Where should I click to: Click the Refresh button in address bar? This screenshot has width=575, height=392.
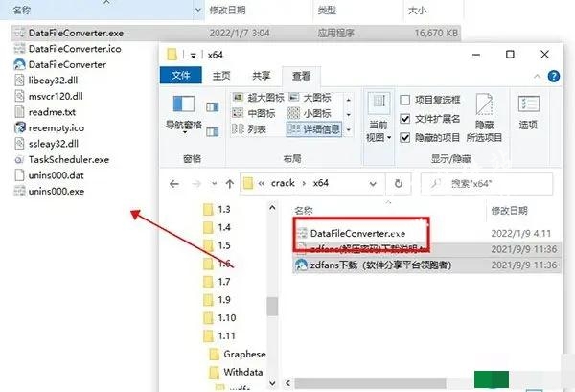[x=399, y=183]
